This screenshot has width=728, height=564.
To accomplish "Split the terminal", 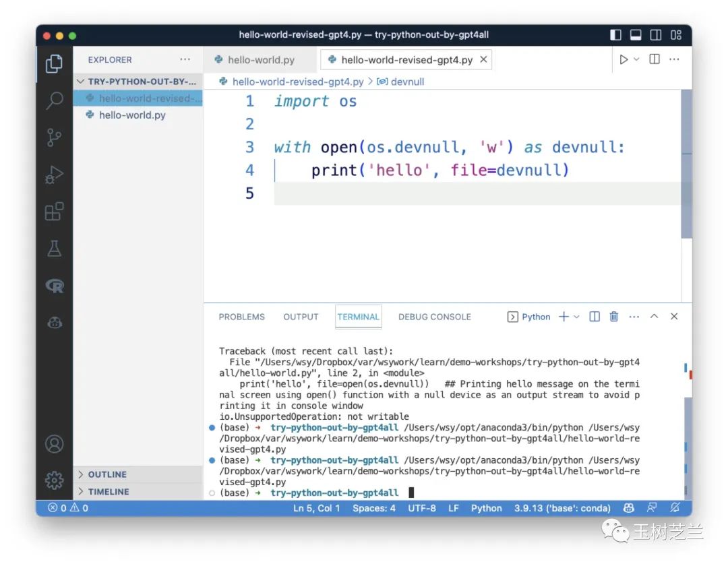I will pos(595,317).
